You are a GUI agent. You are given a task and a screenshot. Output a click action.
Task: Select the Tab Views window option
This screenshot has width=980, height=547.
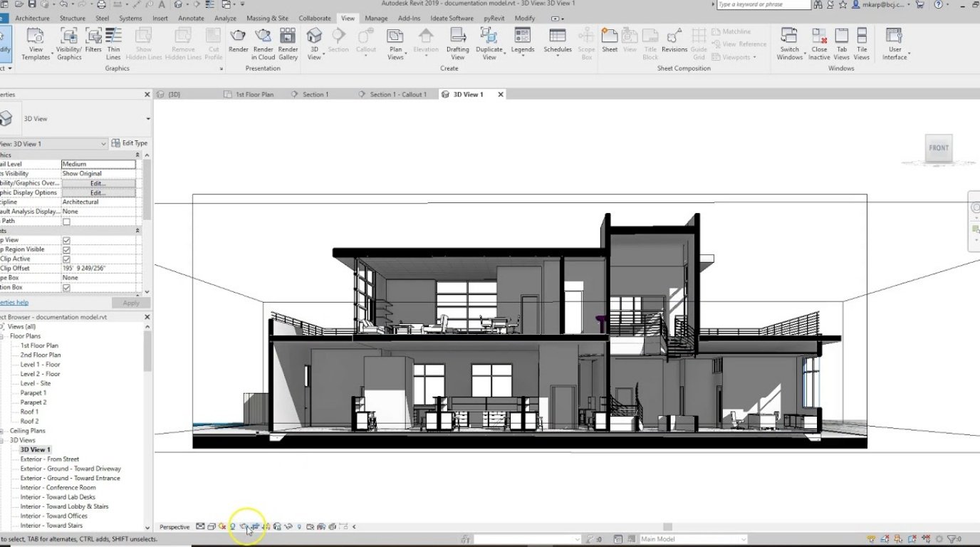coord(841,43)
